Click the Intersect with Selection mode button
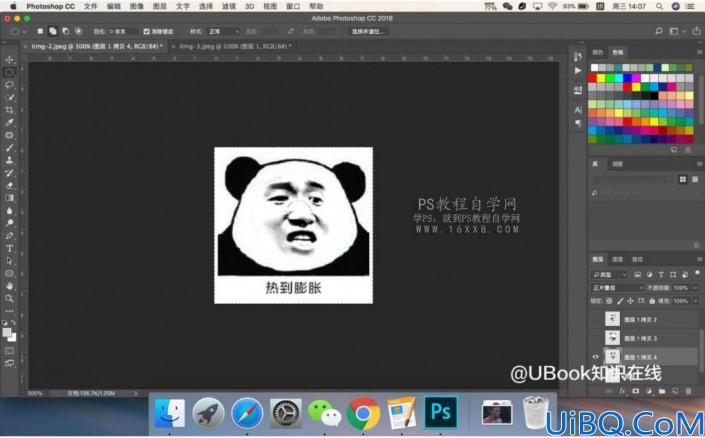The image size is (705, 438). [78, 31]
